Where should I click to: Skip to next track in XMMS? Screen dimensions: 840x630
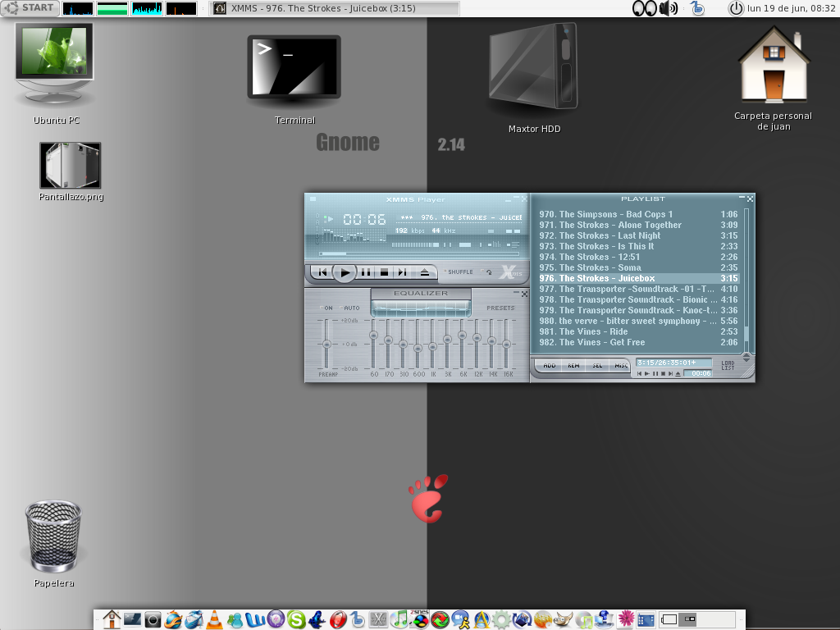402,272
